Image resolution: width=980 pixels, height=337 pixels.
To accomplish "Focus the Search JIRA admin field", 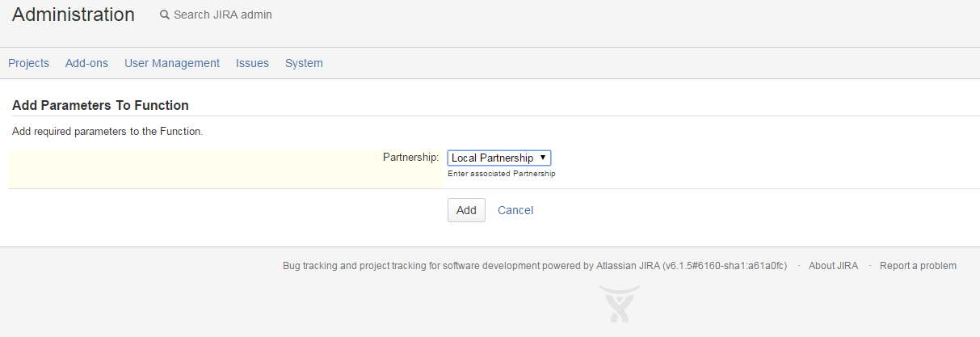I will 223,15.
